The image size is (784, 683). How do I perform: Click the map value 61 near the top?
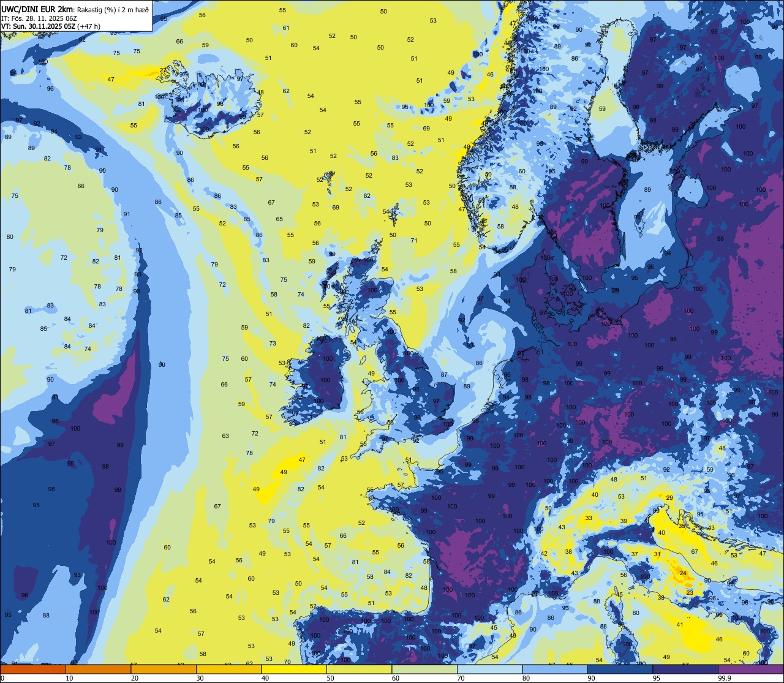tap(286, 28)
